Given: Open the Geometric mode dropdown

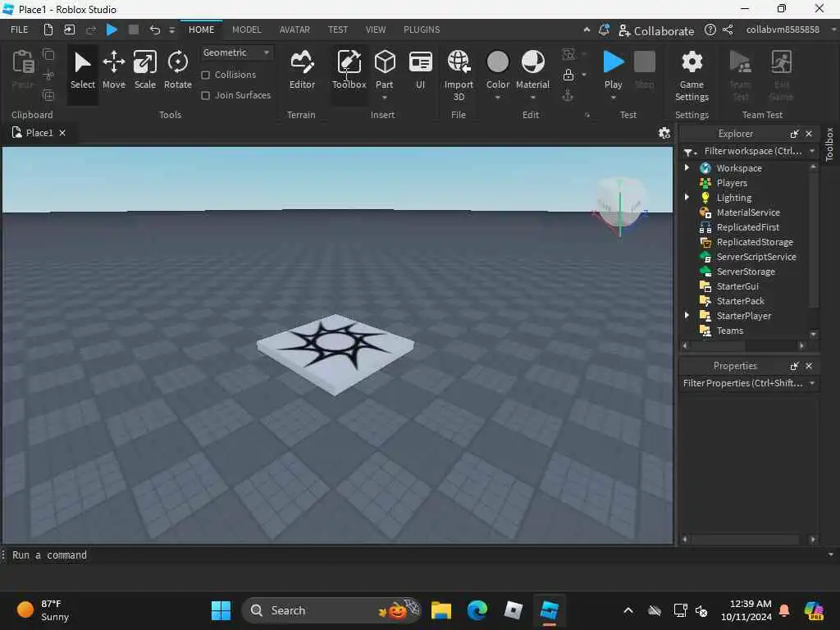Looking at the screenshot, I should point(236,52).
